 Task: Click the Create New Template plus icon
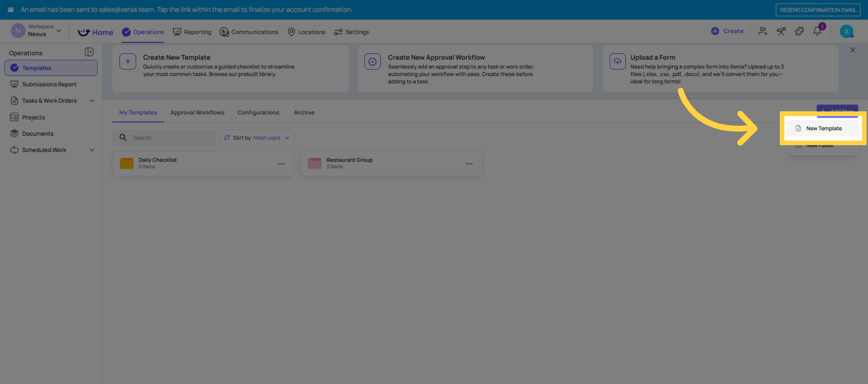click(128, 62)
